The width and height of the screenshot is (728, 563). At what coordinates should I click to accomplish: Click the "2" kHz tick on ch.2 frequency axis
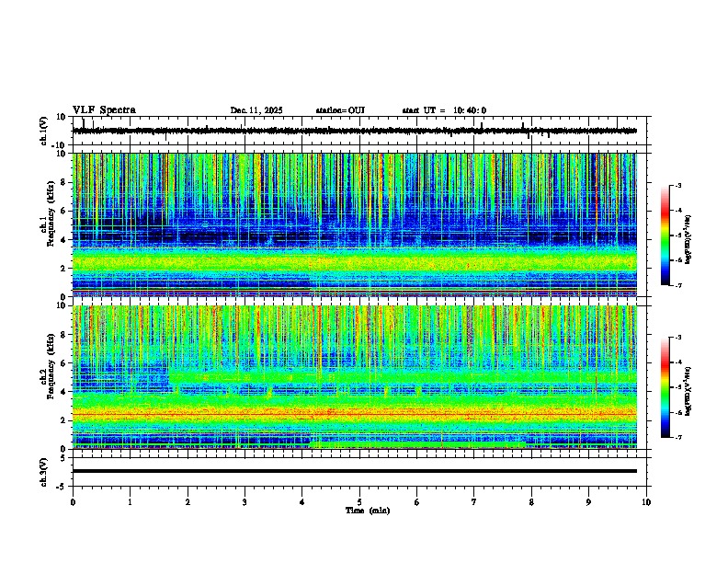[x=63, y=420]
